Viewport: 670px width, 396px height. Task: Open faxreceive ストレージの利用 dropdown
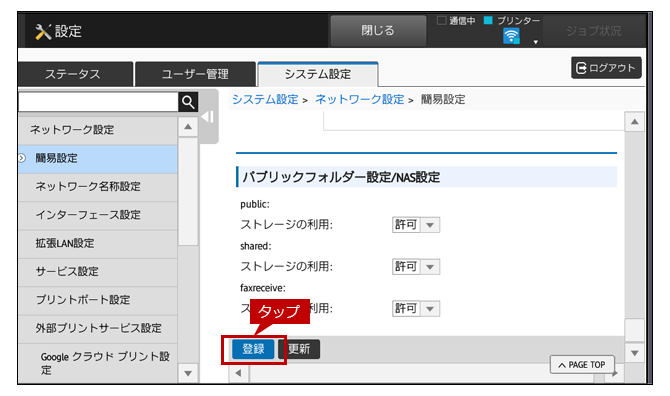point(416,308)
